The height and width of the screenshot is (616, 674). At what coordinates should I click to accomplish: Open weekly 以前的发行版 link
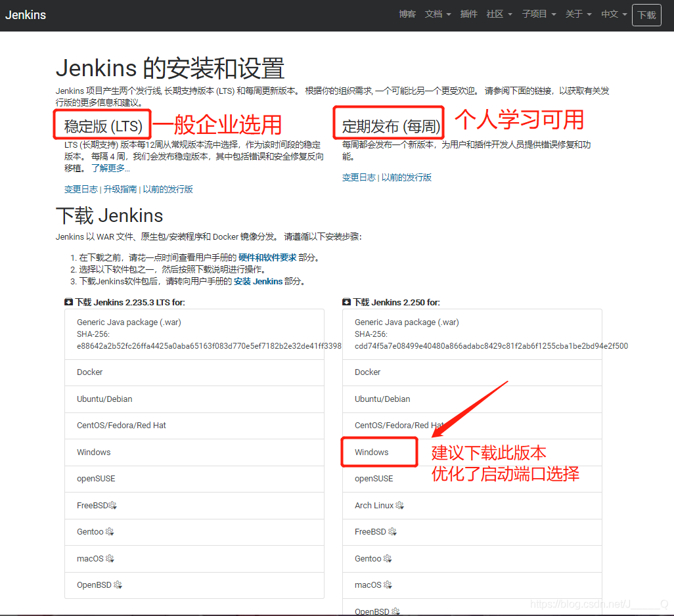click(x=406, y=177)
